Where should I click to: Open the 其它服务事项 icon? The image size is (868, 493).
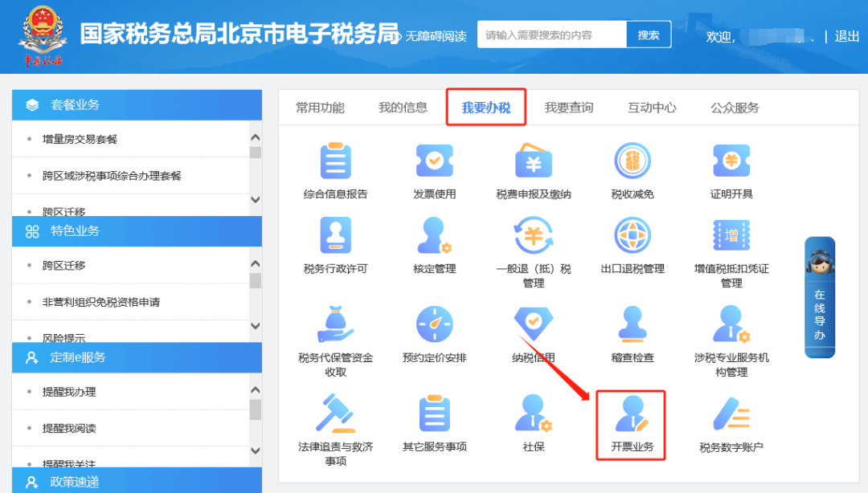click(435, 413)
